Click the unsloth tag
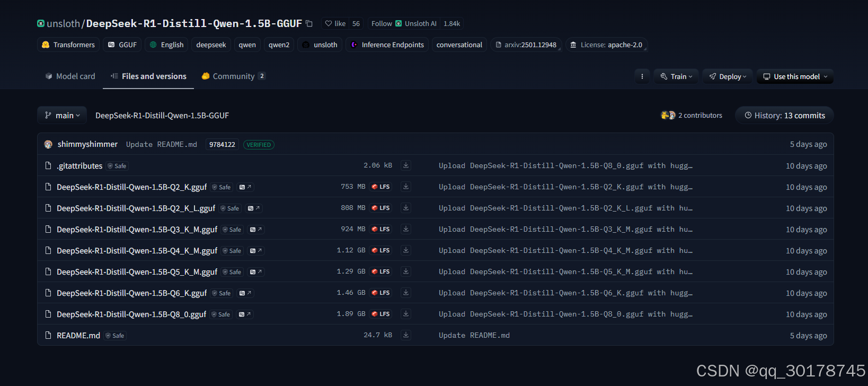This screenshot has width=868, height=386. pyautogui.click(x=320, y=45)
